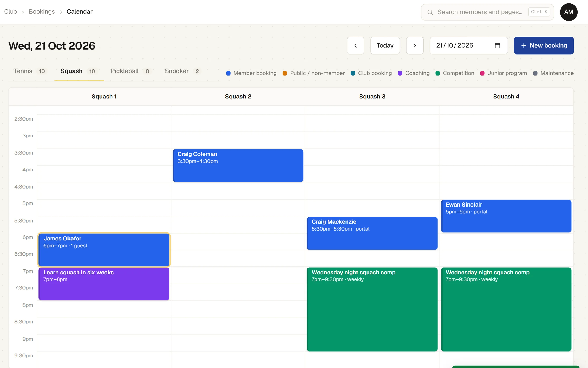Click the Public / non-member orange dot
The width and height of the screenshot is (588, 368).
tap(285, 73)
